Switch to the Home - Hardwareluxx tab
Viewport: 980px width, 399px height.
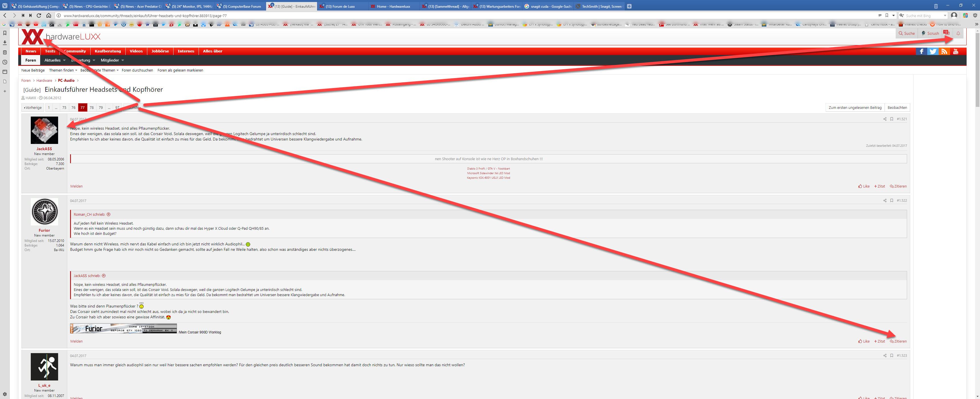tap(394, 6)
